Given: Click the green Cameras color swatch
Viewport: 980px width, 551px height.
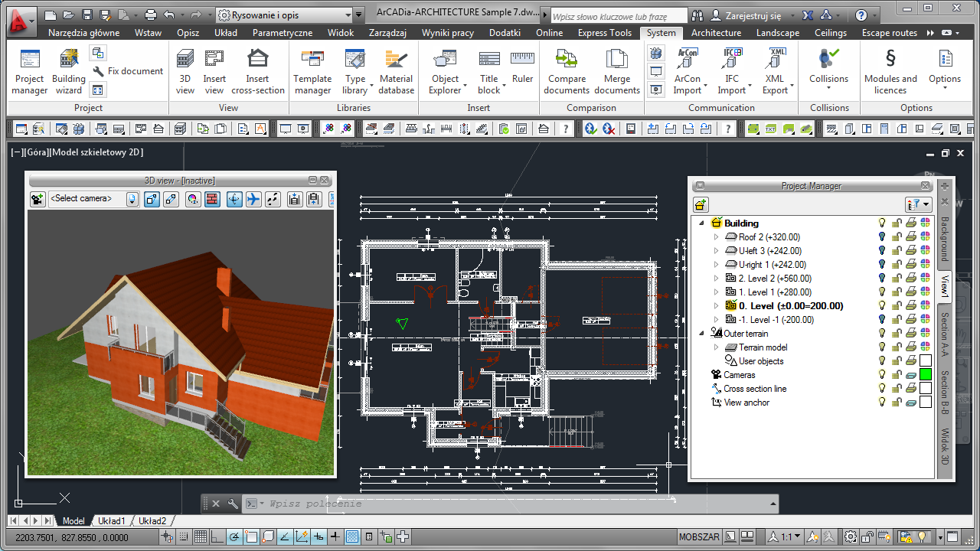Looking at the screenshot, I should click(x=926, y=375).
